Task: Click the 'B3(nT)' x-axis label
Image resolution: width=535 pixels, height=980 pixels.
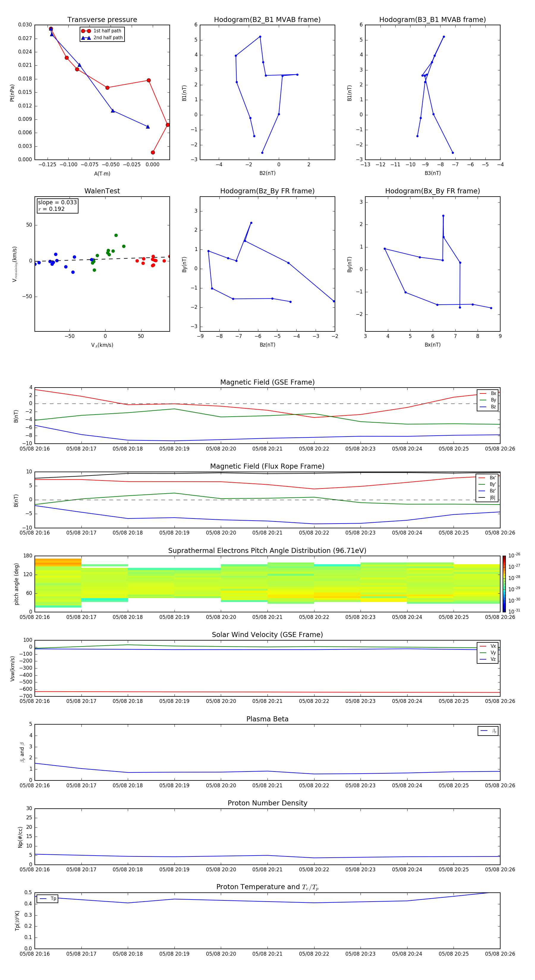Action: (x=432, y=173)
